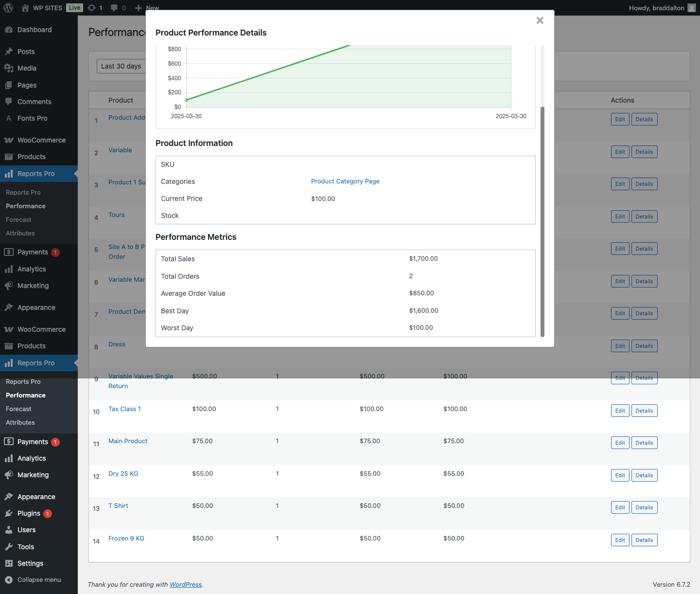Click the Settings icon in sidebar

click(x=9, y=563)
